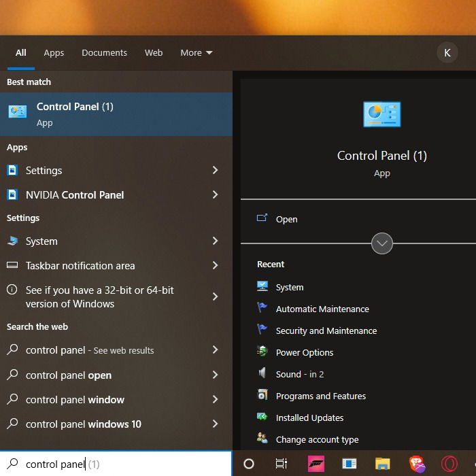Expand the Taskbar notification area arrow

(x=216, y=265)
